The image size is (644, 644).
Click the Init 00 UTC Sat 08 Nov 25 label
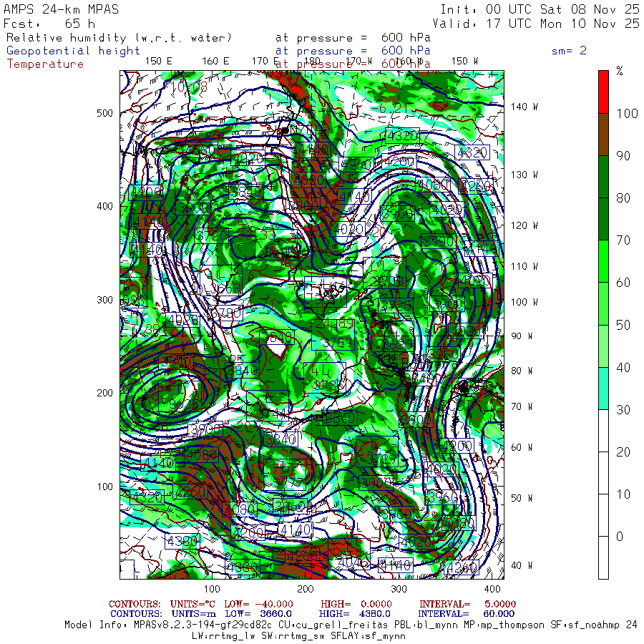point(540,9)
